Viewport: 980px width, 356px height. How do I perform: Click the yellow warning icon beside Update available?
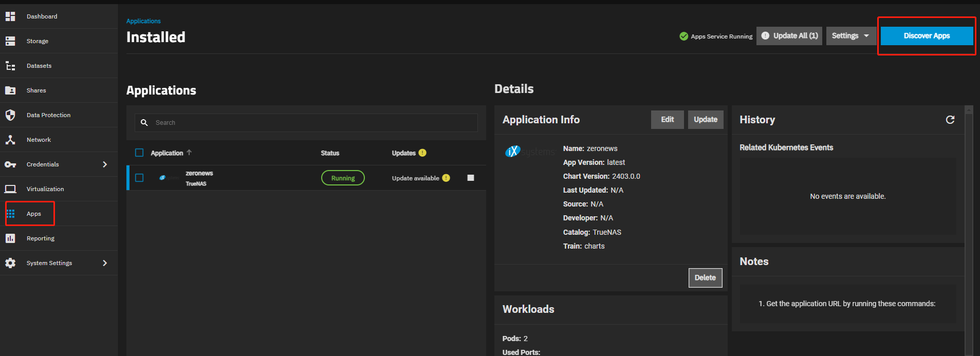click(446, 178)
